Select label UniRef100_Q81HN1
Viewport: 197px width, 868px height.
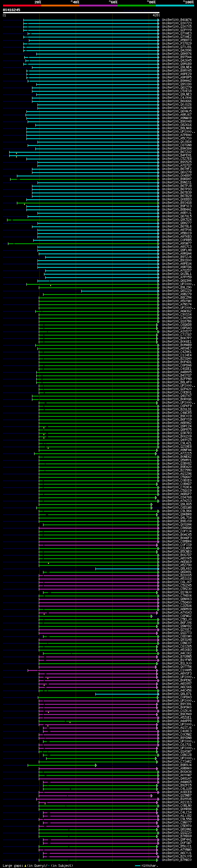click(x=177, y=829)
